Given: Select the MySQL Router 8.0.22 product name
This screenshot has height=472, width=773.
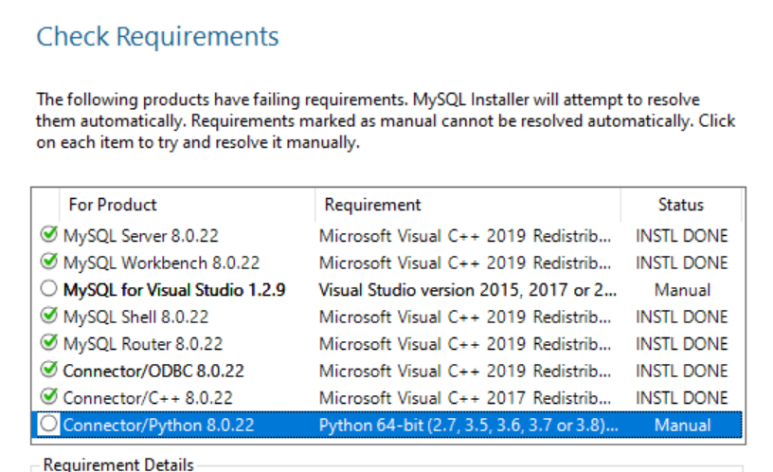Looking at the screenshot, I should point(143,344).
